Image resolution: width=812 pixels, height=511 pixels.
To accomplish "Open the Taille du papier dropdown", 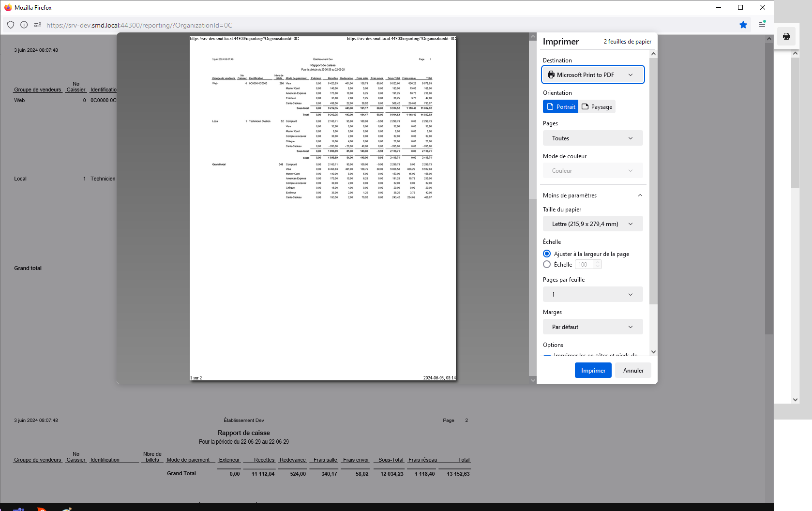I will 592,224.
